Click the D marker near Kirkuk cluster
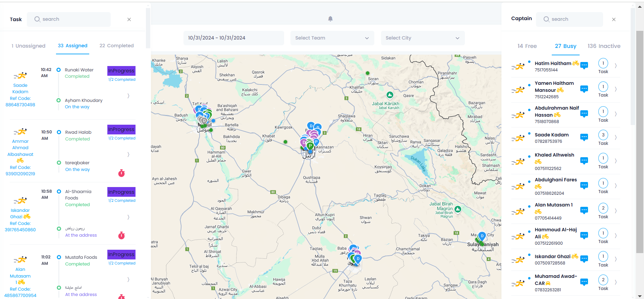This screenshot has height=299, width=644. [358, 259]
